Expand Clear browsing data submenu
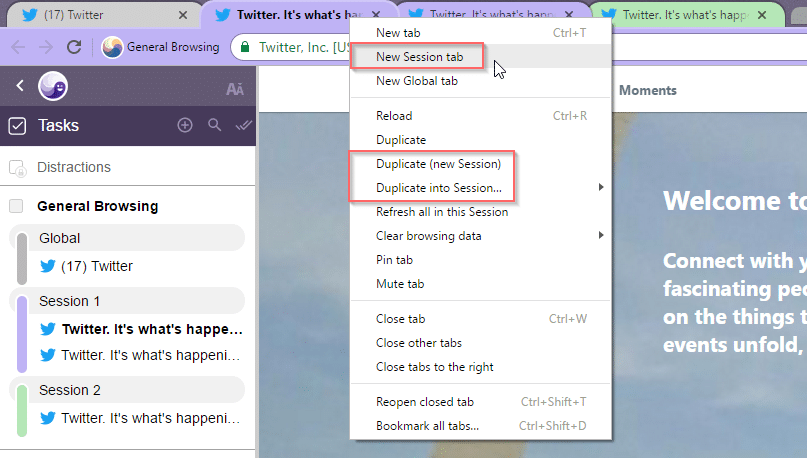The height and width of the screenshot is (458, 807). pos(481,236)
